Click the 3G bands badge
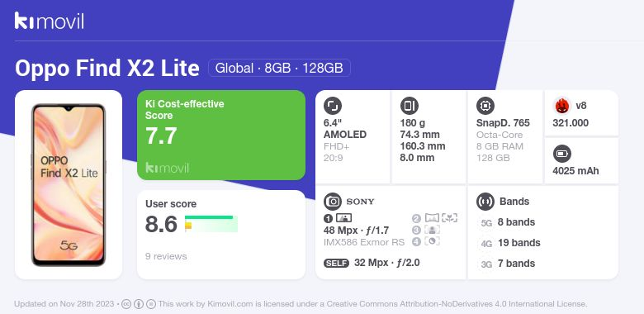 pyautogui.click(x=486, y=264)
